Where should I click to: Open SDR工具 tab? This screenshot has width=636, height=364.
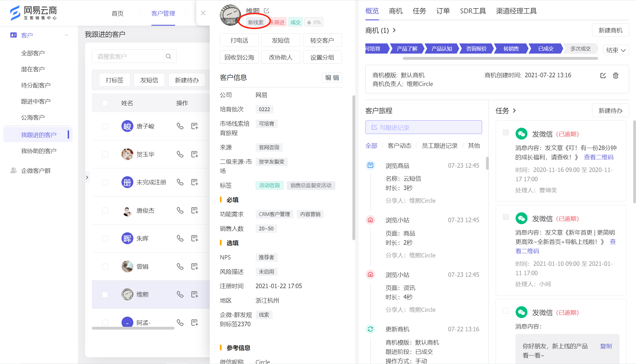click(x=473, y=11)
